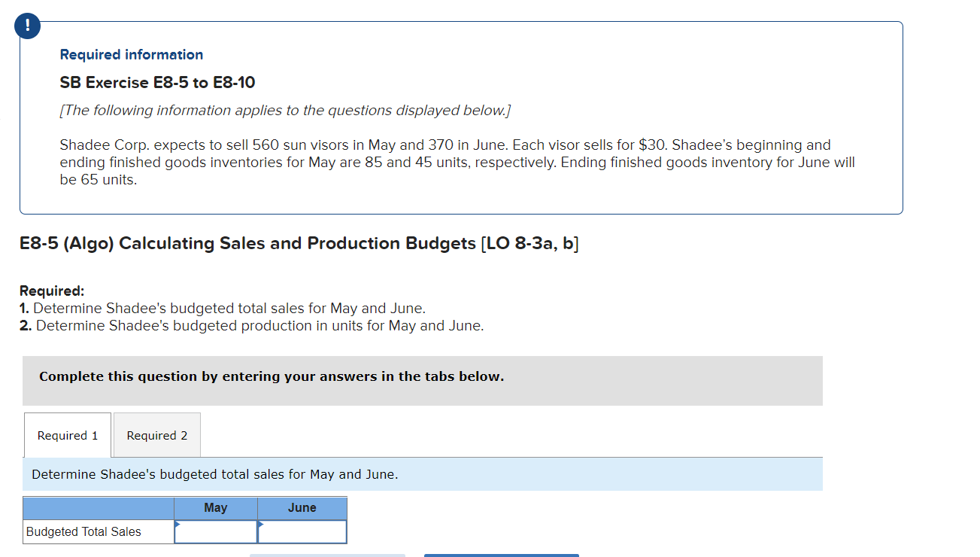The image size is (980, 557).
Task: Click the blue circle information badge
Action: pos(26,25)
